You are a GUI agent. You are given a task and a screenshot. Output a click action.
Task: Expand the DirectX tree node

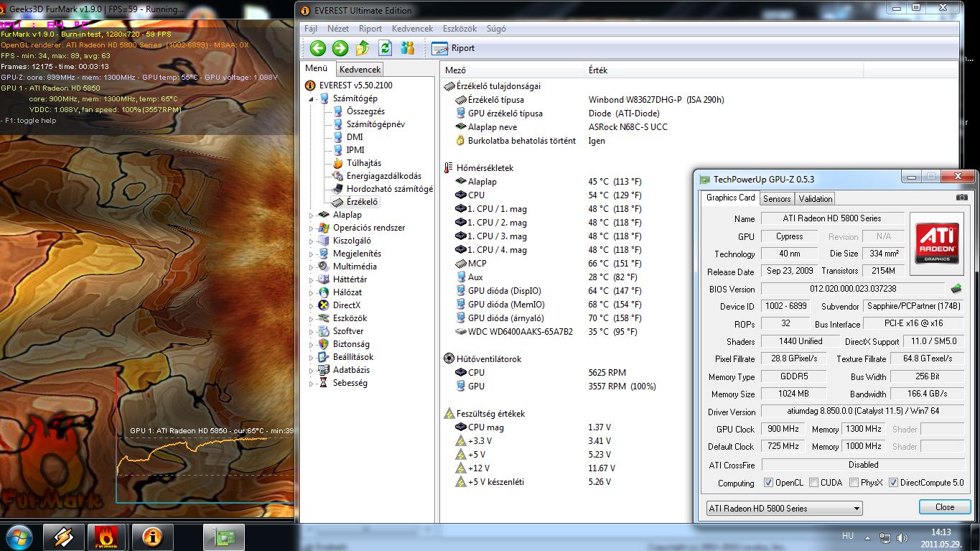(x=311, y=305)
